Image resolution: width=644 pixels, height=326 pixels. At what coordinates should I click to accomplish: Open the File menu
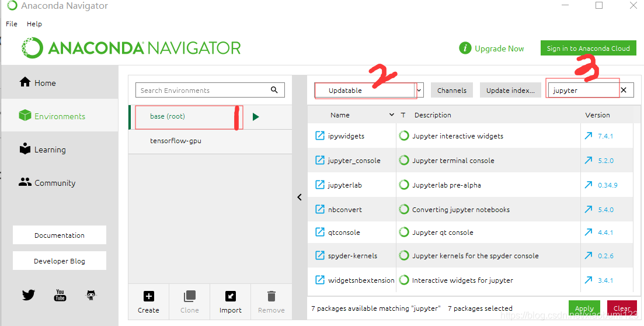pyautogui.click(x=12, y=24)
